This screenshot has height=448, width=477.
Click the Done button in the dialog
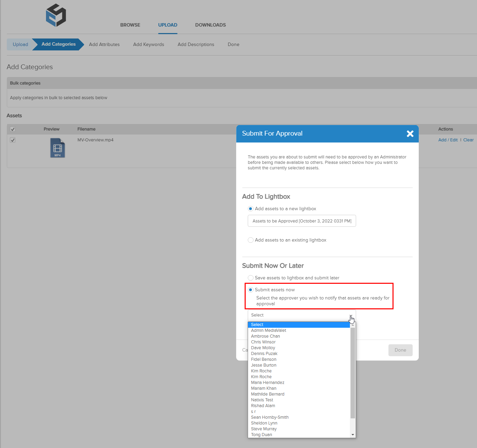pyautogui.click(x=400, y=350)
